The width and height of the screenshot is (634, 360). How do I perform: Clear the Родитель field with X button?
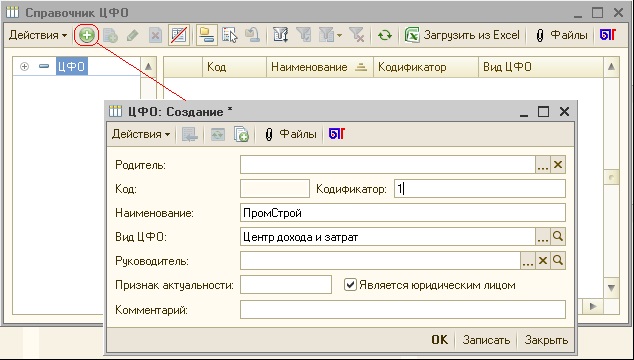tap(558, 165)
